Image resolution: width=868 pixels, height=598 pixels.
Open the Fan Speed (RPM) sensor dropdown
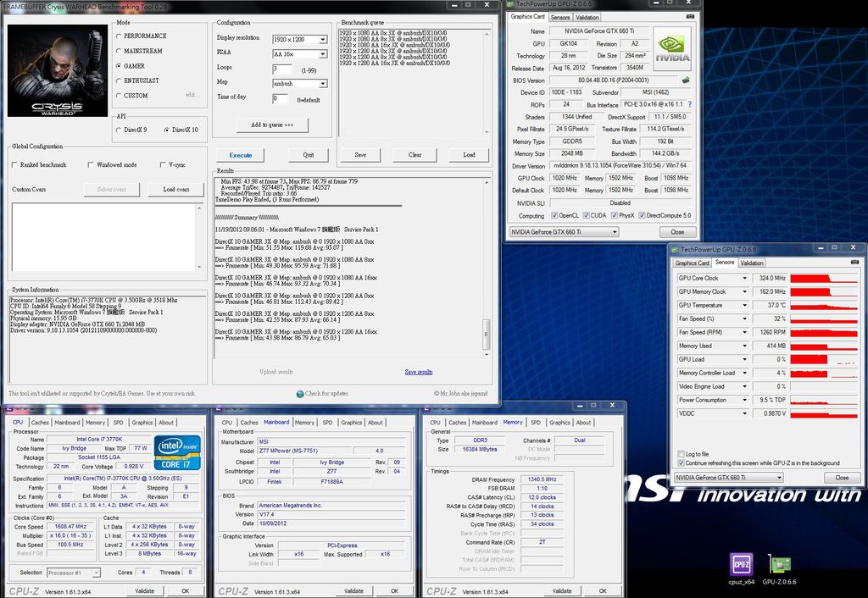[x=744, y=333]
